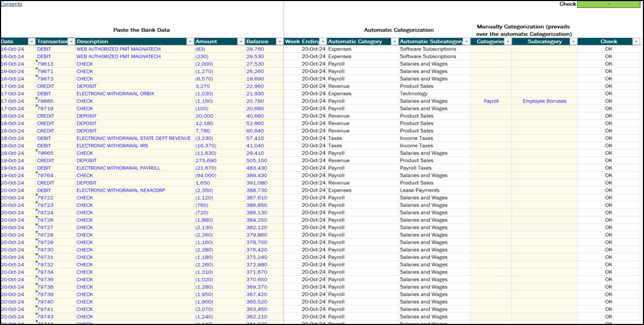Open the Balance column filter dropdown
The width and height of the screenshot is (644, 325).
point(279,42)
